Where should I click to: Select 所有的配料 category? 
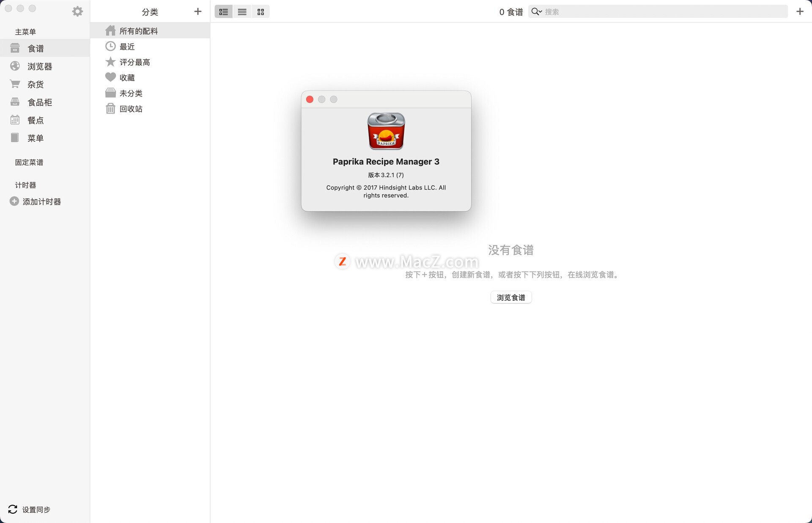click(x=150, y=31)
